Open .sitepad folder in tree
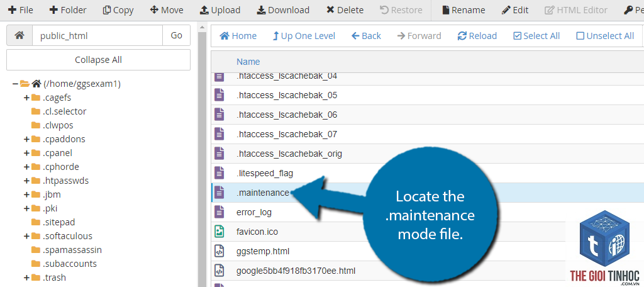The width and height of the screenshot is (644, 287). point(58,222)
